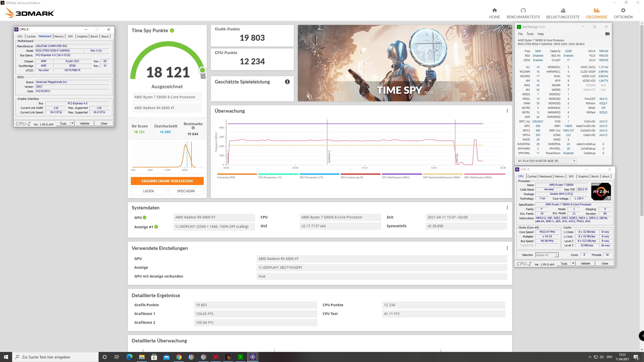The width and height of the screenshot is (644, 362).
Task: Click ZenTimings screenshot camera icon
Action: click(607, 34)
